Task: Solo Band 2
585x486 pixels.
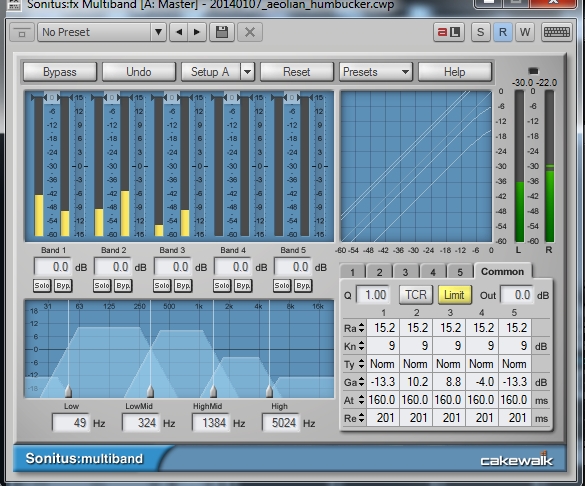Action: [x=102, y=286]
